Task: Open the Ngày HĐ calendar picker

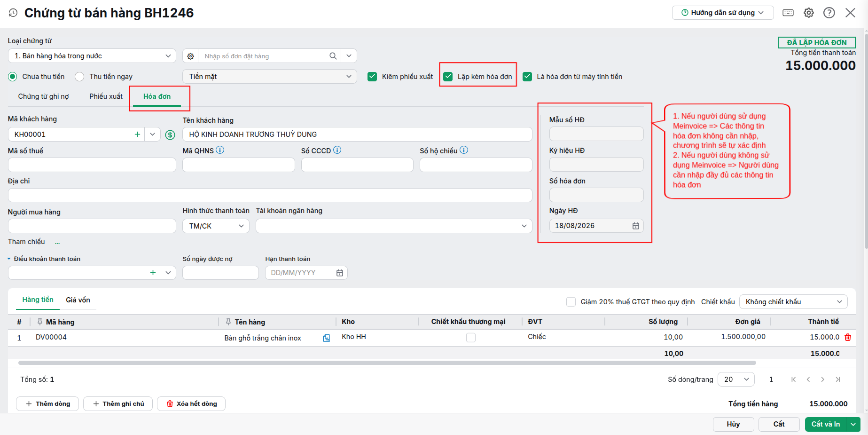Action: 636,226
